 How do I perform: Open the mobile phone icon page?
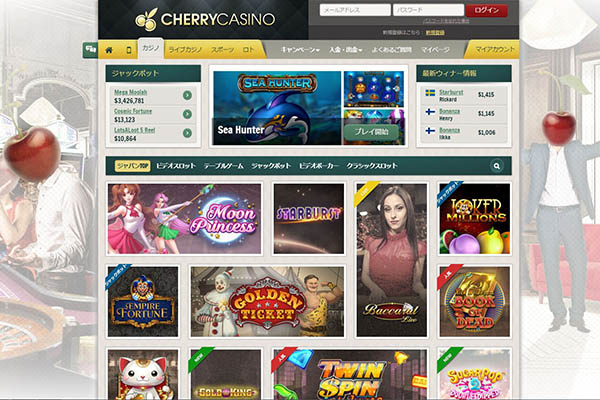coord(129,50)
